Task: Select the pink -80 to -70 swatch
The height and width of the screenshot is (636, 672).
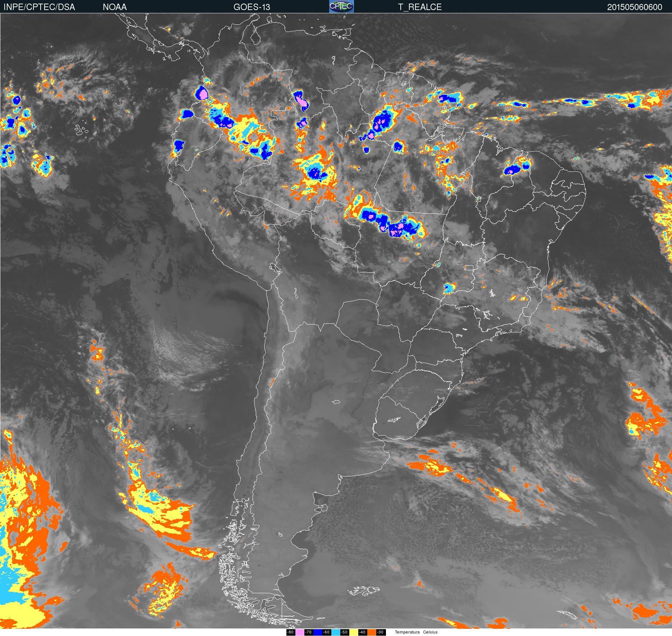Action: click(x=300, y=632)
